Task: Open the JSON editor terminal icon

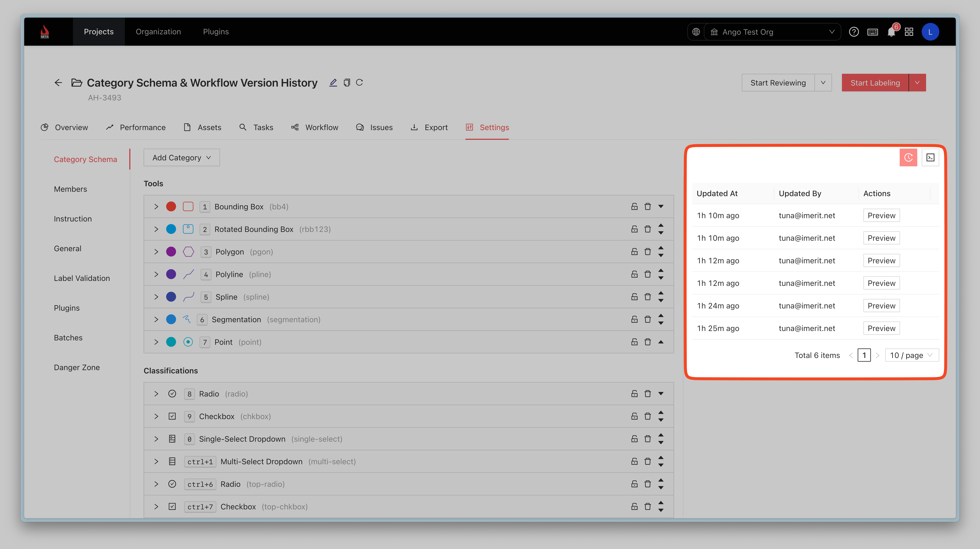Action: 930,158
